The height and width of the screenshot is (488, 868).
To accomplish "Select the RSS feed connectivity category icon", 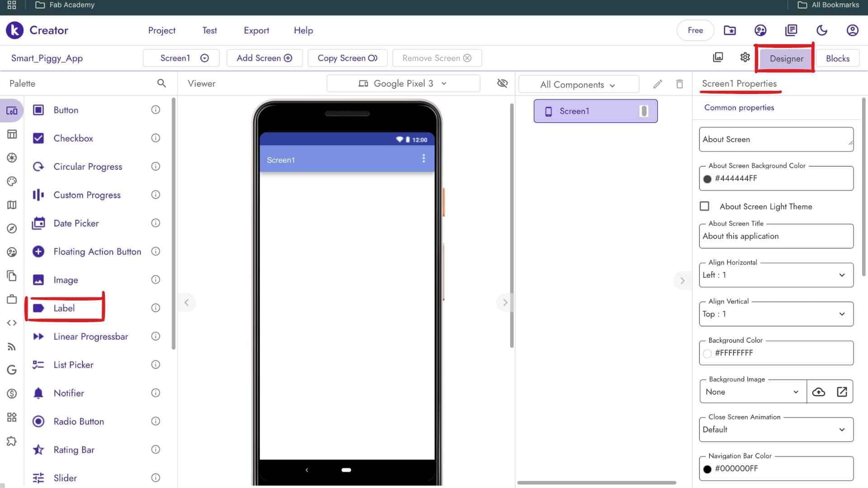I will [12, 347].
